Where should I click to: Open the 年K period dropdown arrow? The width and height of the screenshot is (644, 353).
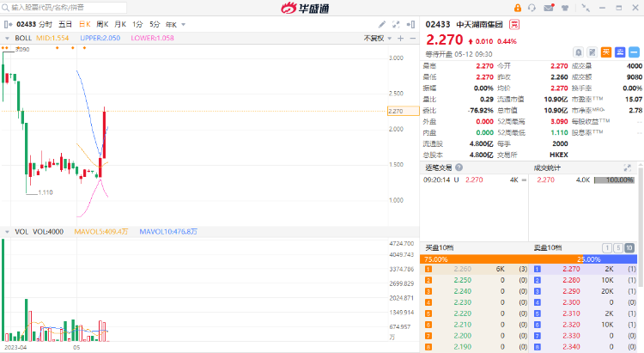click(183, 25)
